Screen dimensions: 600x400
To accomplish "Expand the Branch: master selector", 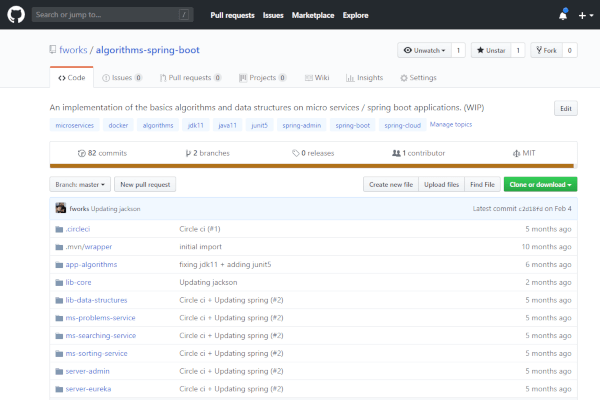I will 80,184.
